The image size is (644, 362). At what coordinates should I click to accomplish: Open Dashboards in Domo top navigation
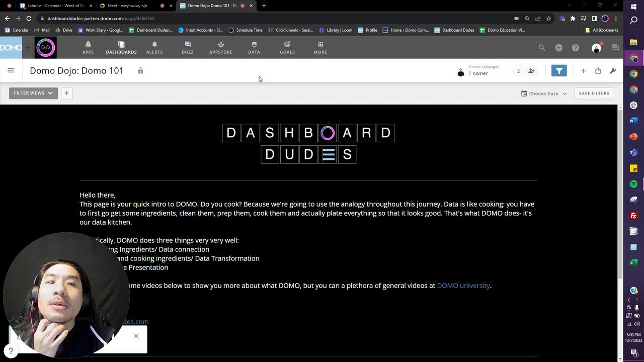point(121,48)
